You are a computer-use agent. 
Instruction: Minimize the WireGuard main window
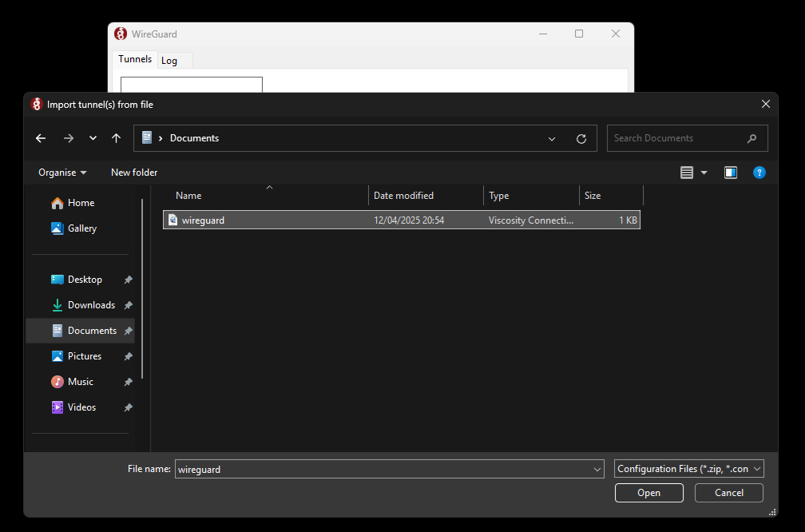543,34
